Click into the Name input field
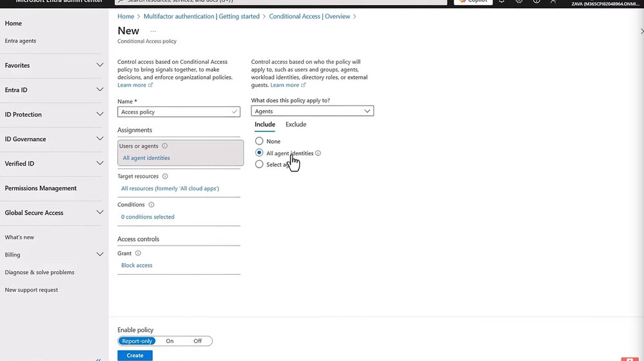This screenshot has height=361, width=644. tap(179, 112)
